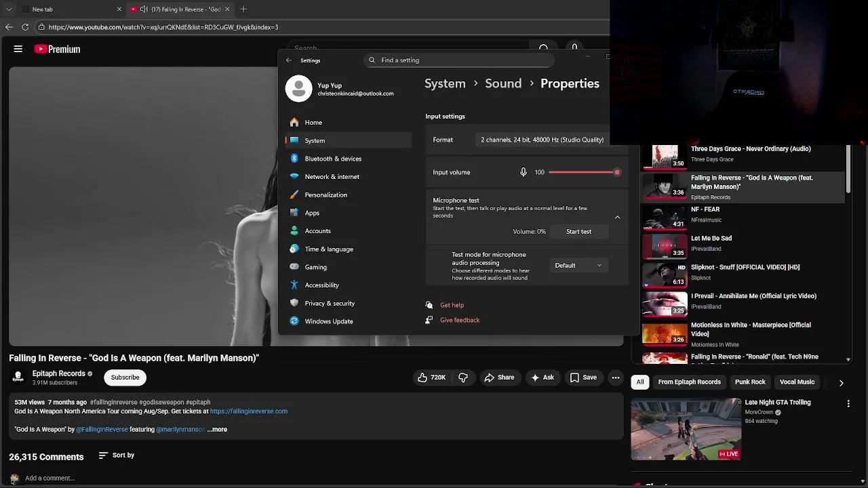Open the fallinginreverse.com link
The image size is (868, 488).
pos(249,411)
